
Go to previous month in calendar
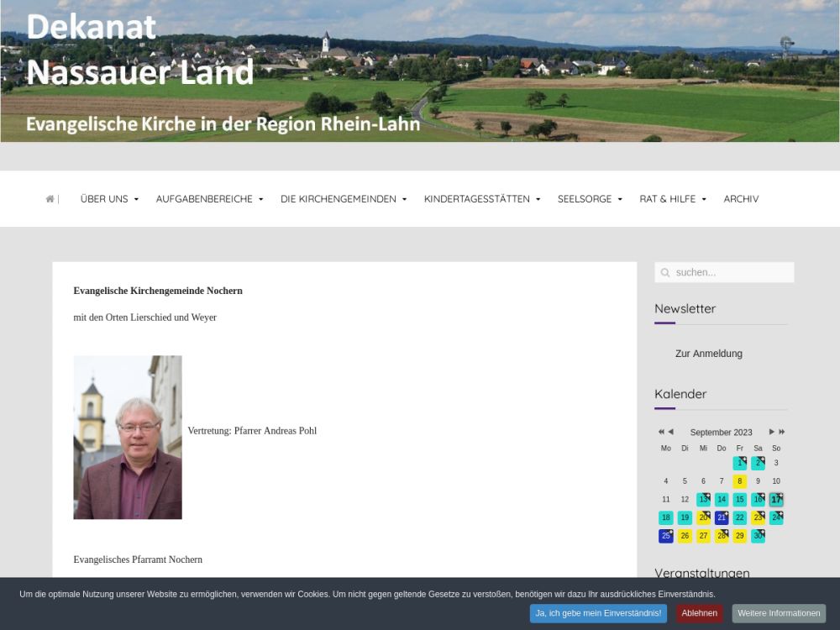tap(670, 432)
